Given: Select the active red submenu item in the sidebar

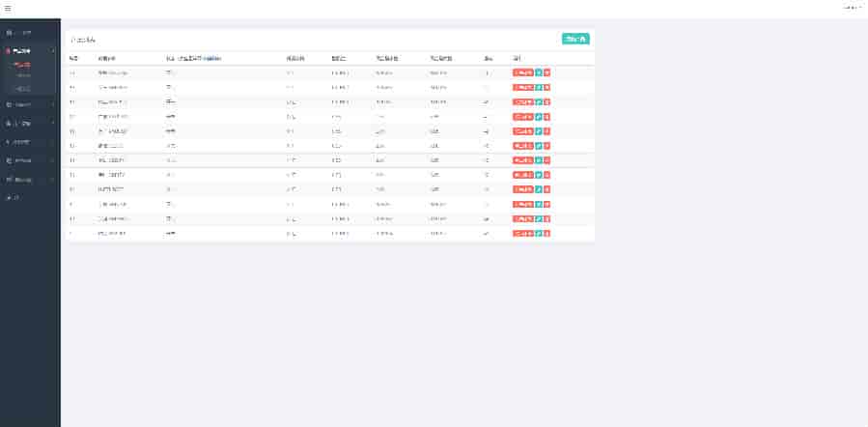Looking at the screenshot, I should 22,65.
